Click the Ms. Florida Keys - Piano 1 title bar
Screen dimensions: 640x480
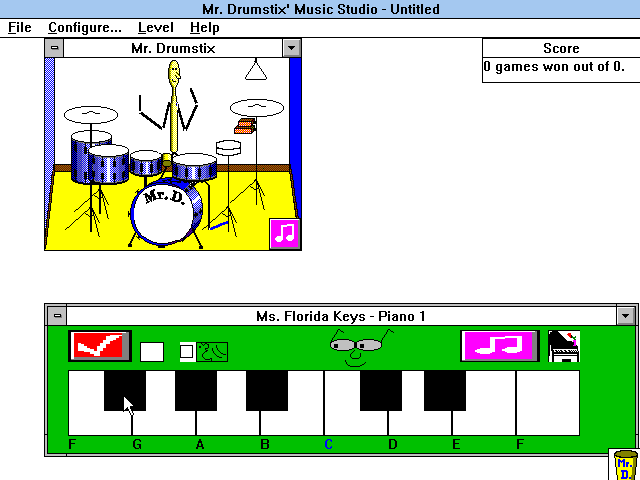(x=341, y=316)
